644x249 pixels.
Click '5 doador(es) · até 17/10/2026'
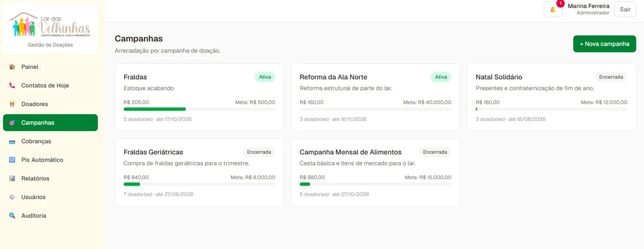(x=158, y=119)
